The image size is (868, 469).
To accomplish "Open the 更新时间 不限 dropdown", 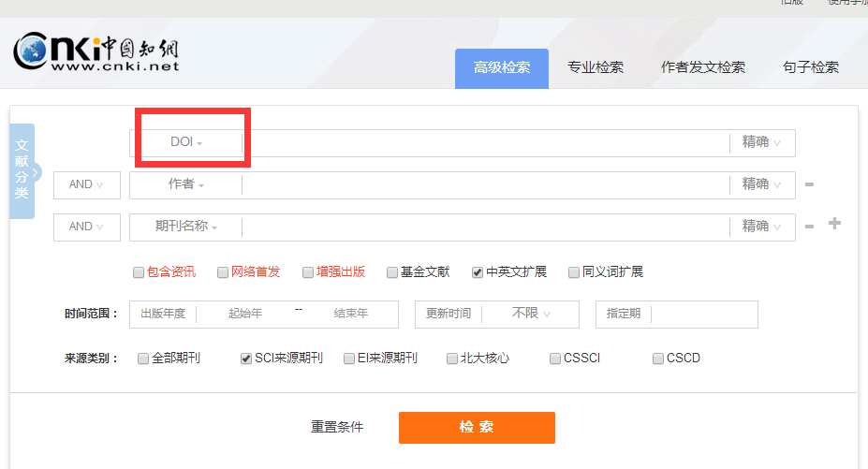I will tap(531, 314).
